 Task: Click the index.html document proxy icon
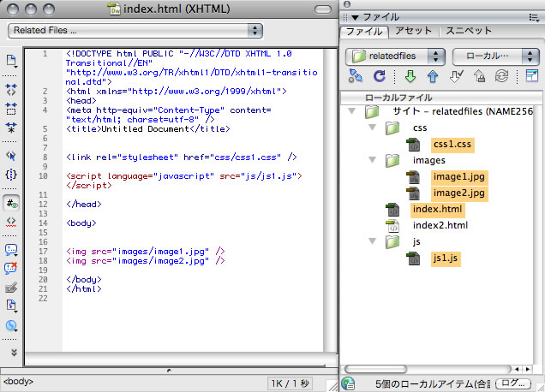114,9
